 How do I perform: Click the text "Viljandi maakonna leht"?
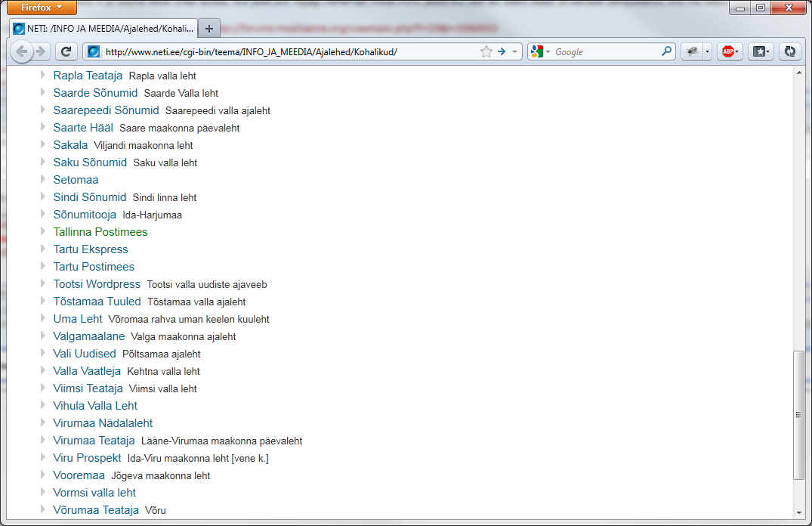tap(144, 146)
